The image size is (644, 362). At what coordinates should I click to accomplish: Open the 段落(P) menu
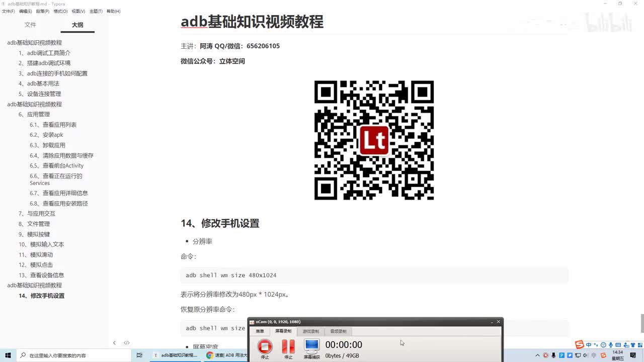[x=42, y=11]
